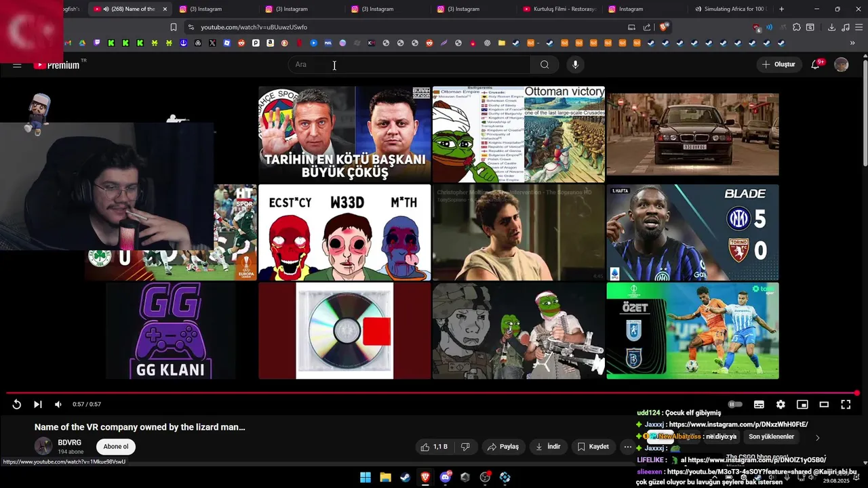Open the BDVRG channel name link

69,443
